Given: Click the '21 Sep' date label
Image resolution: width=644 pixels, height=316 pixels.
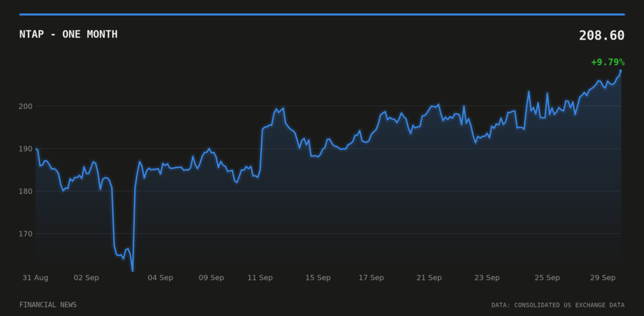Looking at the screenshot, I should pos(429,278).
